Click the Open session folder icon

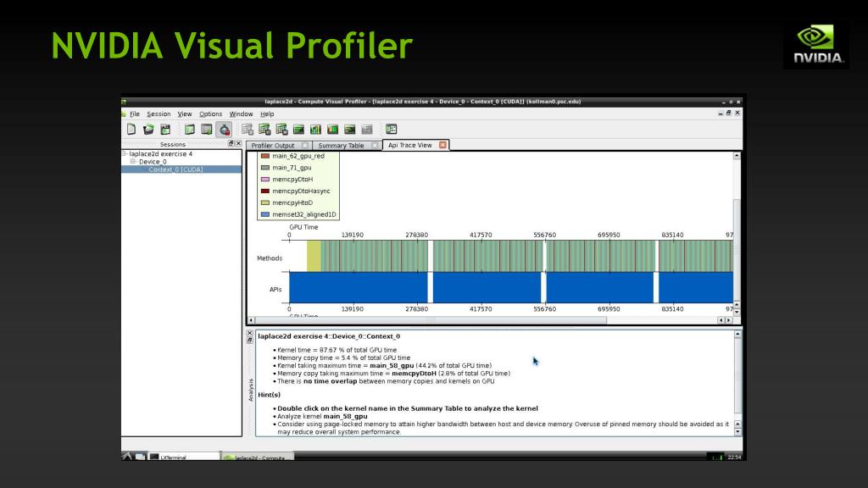pos(148,129)
